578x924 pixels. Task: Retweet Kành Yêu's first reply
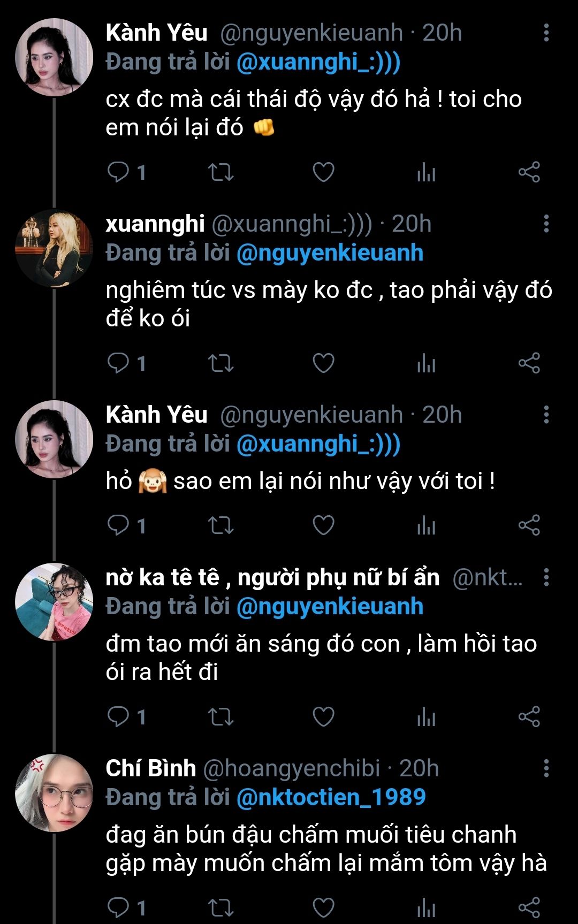pyautogui.click(x=220, y=172)
